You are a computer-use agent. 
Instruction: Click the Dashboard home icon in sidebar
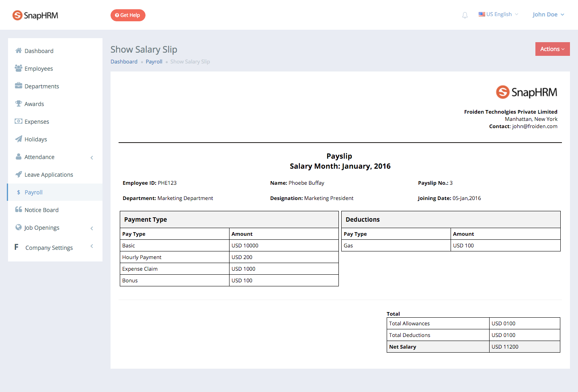click(x=18, y=51)
